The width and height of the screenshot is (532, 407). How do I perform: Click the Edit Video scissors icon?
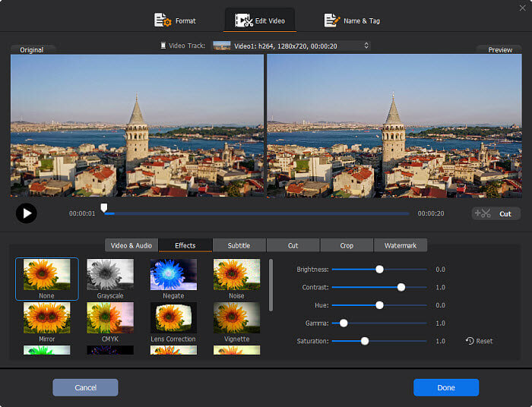(x=244, y=21)
